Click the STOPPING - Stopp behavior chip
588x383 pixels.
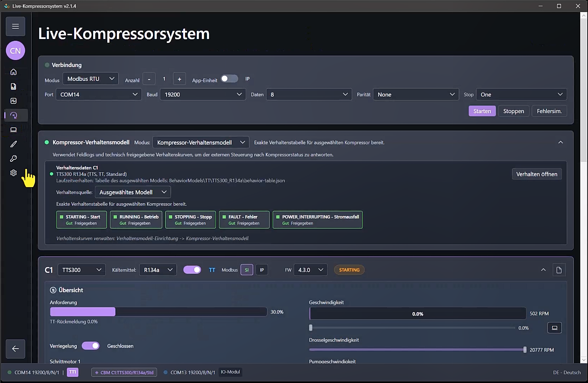pos(190,220)
